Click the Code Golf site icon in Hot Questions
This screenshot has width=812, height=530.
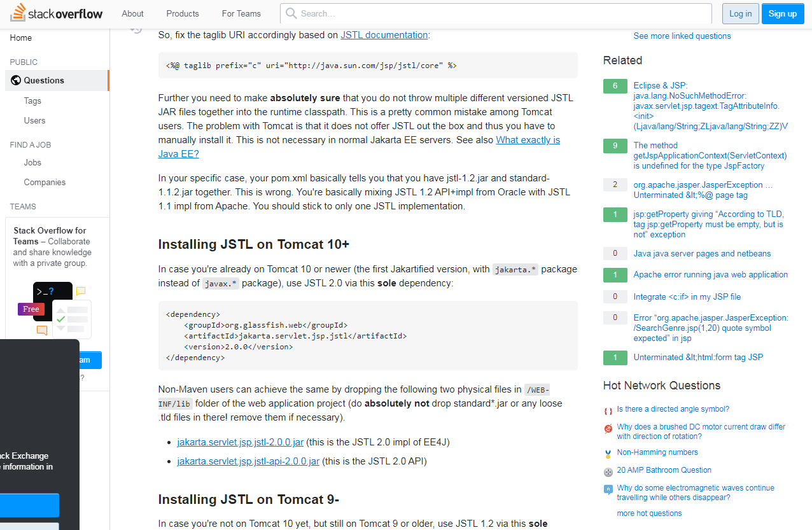[608, 411]
